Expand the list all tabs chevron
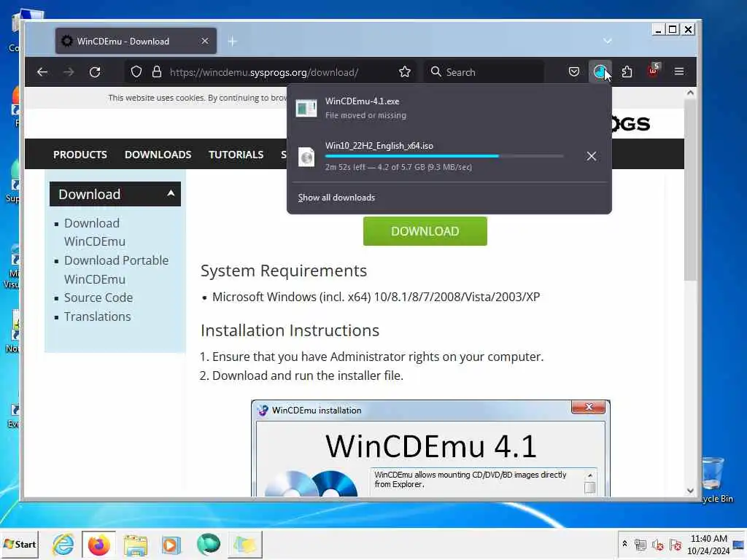 coord(608,41)
